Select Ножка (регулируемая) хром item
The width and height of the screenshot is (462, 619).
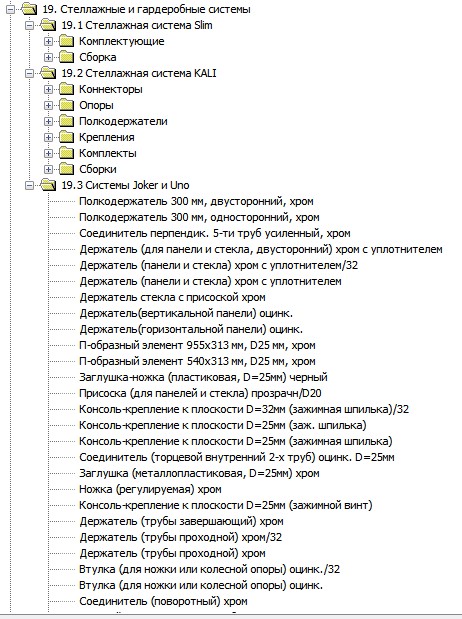150,490
